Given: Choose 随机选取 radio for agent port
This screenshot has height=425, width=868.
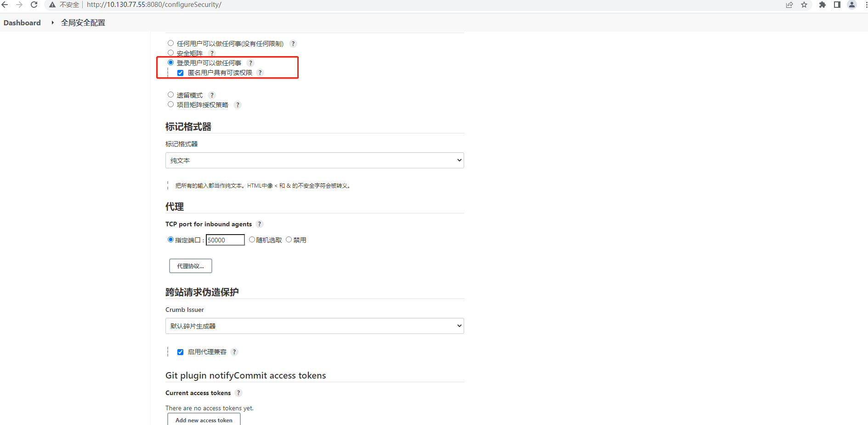Looking at the screenshot, I should click(252, 240).
